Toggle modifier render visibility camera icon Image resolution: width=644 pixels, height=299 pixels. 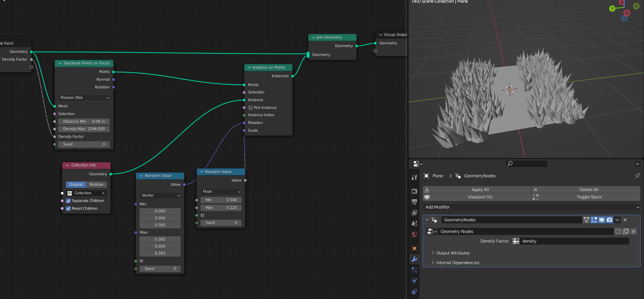click(x=609, y=220)
